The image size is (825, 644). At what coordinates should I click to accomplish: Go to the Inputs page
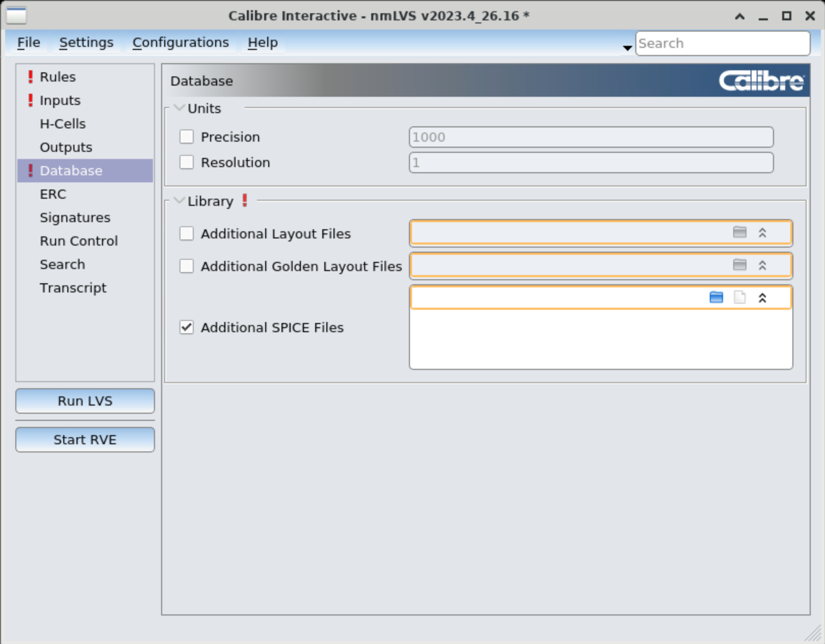click(x=85, y=100)
